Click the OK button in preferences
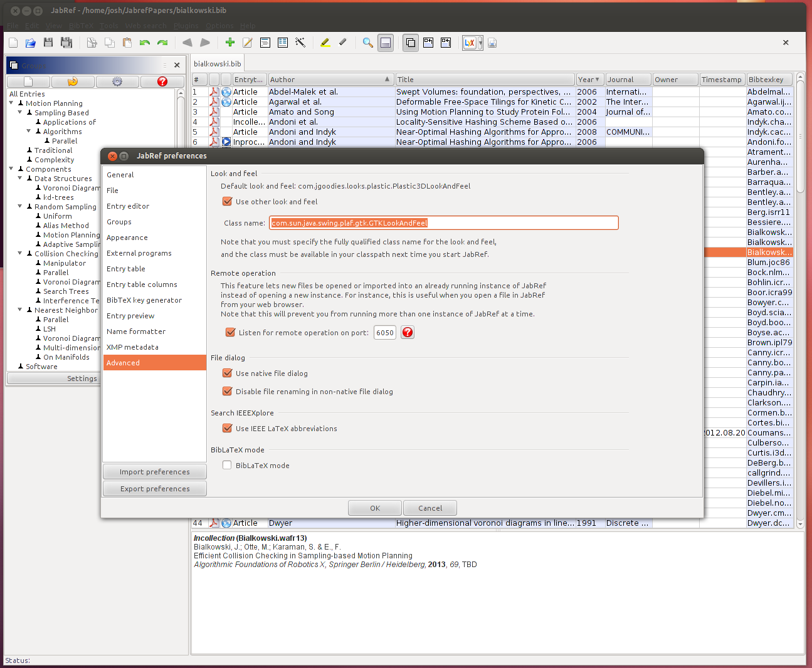 [375, 508]
